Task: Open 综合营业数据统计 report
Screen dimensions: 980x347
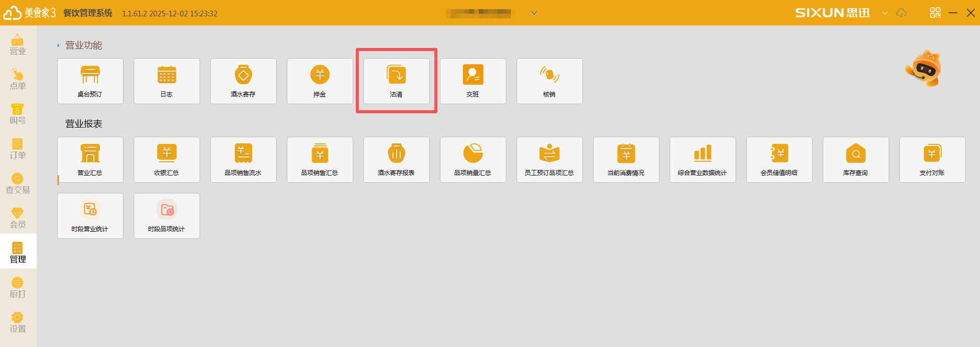Action: coord(703,160)
